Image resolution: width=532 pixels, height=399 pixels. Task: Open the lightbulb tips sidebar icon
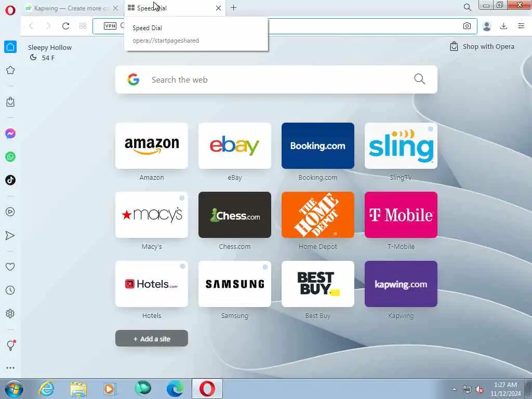(10, 345)
